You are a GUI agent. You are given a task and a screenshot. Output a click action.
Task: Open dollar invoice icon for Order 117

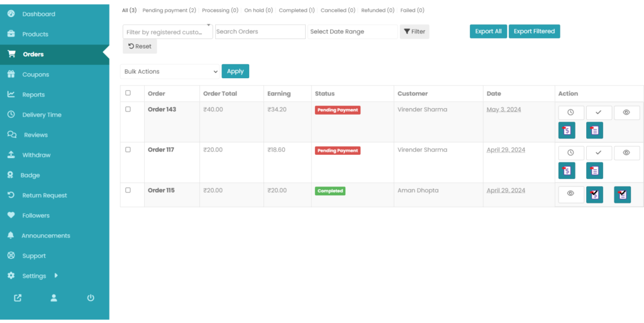(567, 171)
